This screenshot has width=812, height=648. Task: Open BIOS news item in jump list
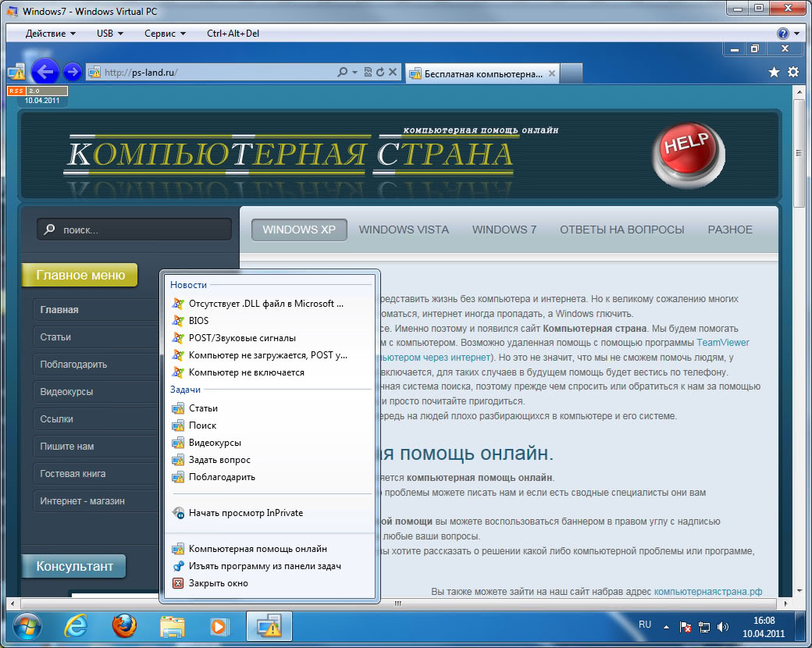pyautogui.click(x=269, y=321)
